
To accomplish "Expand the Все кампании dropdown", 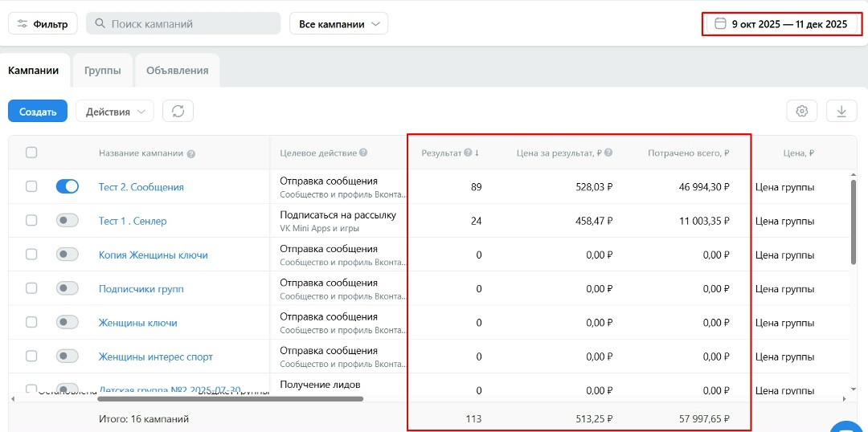I will 339,24.
